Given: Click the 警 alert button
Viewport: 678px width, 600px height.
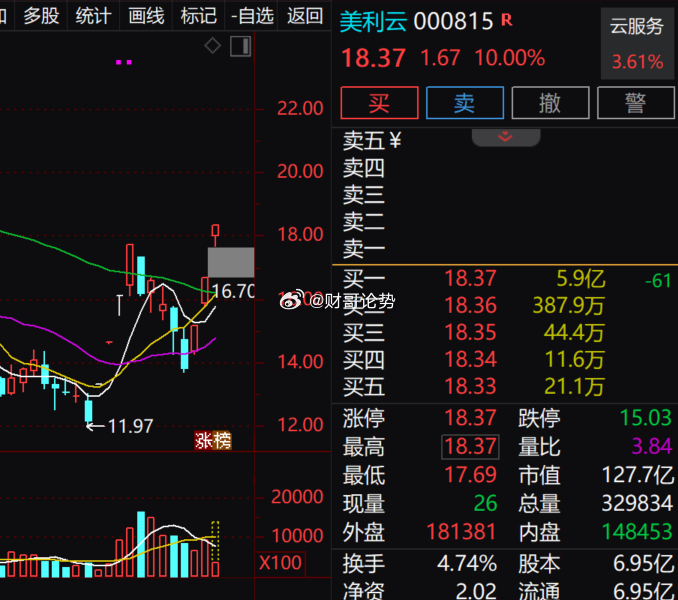Looking at the screenshot, I should coord(635,103).
